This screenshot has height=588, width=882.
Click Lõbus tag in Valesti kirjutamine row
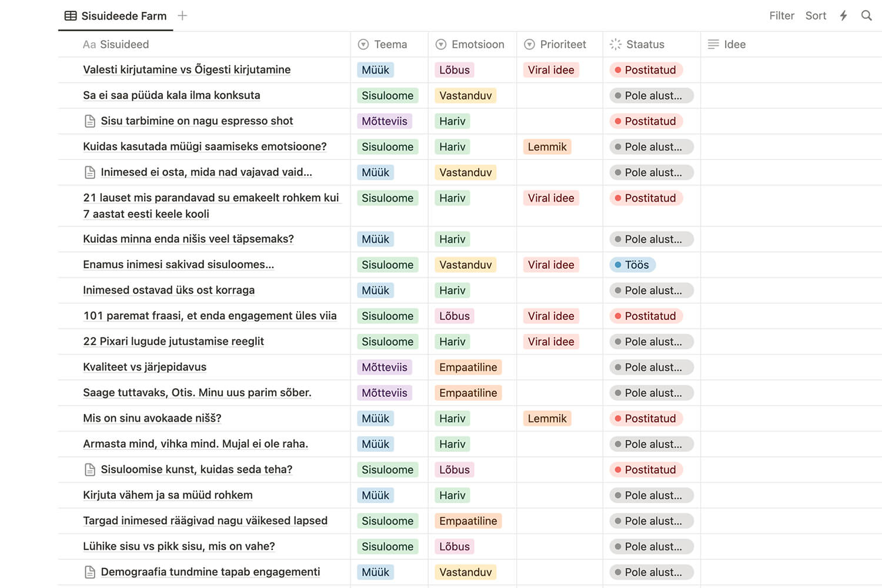click(x=455, y=70)
